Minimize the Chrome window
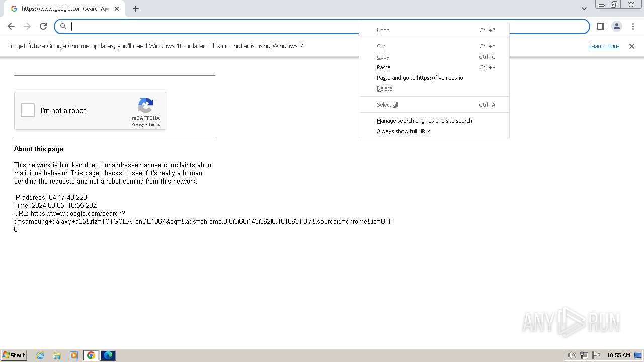Screen dimensions: 644x362 602,5
